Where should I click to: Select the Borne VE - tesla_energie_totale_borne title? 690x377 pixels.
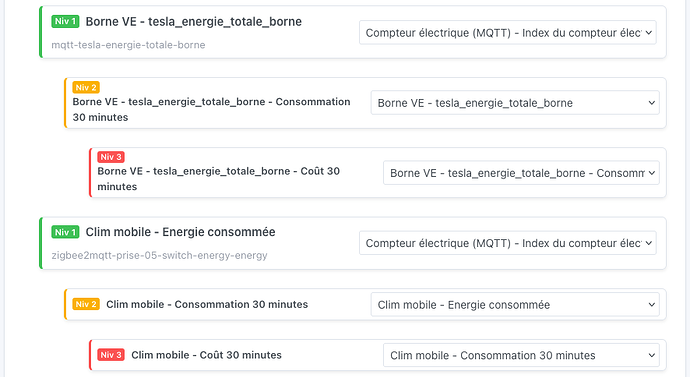coord(194,22)
